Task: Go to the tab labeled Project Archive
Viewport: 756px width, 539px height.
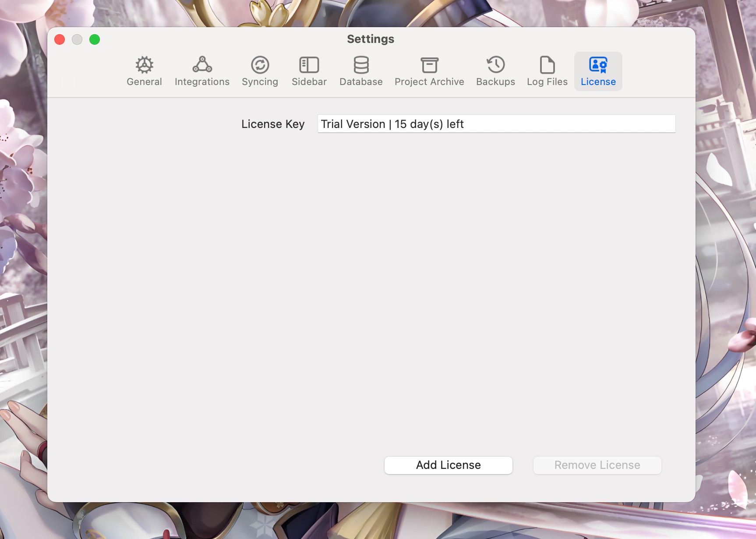Action: coord(429,82)
